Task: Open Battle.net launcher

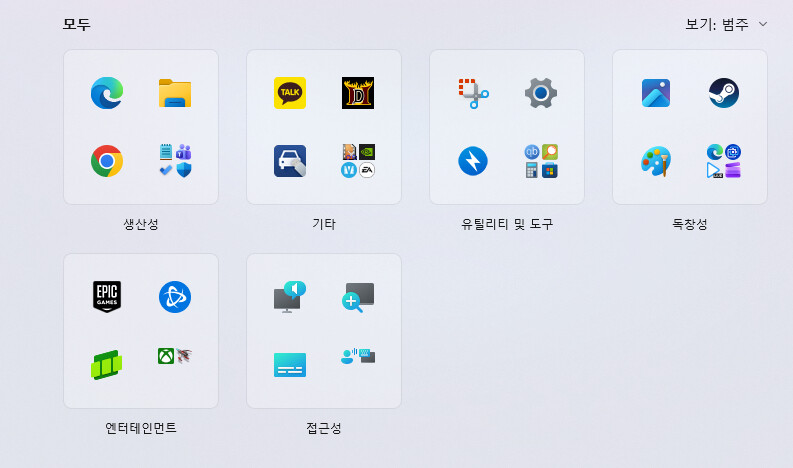Action: pos(174,296)
